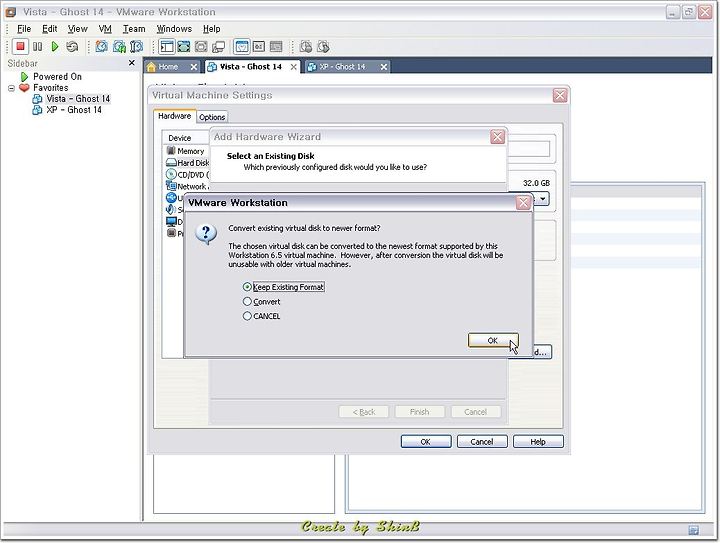Click the Power Off toolbar icon
Viewport: 720px width, 543px height.
20,46
